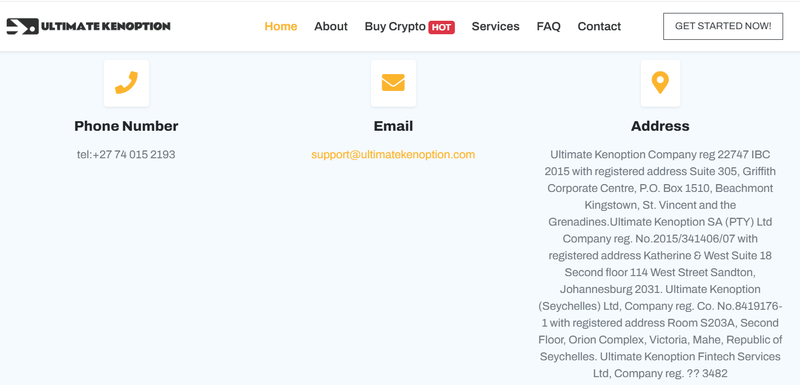Click the Phone Number heading
800x385 pixels.
tap(126, 126)
